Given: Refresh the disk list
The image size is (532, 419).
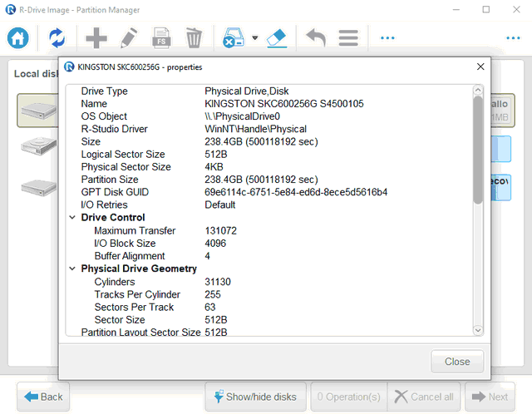Looking at the screenshot, I should (57, 37).
